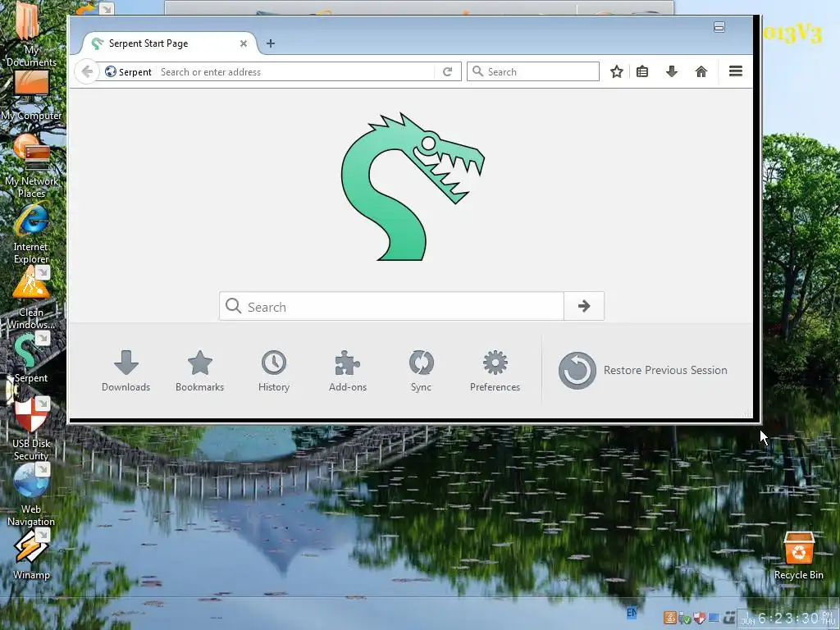Click the toolbar Search box
Screen dimensions: 840x630
(x=533, y=72)
